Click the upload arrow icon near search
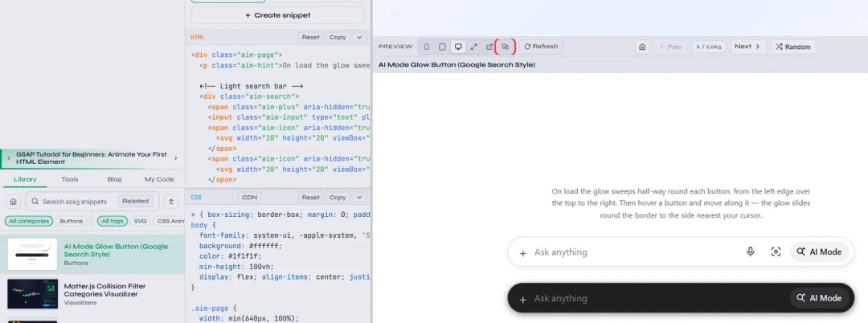The image size is (868, 323). (x=171, y=202)
